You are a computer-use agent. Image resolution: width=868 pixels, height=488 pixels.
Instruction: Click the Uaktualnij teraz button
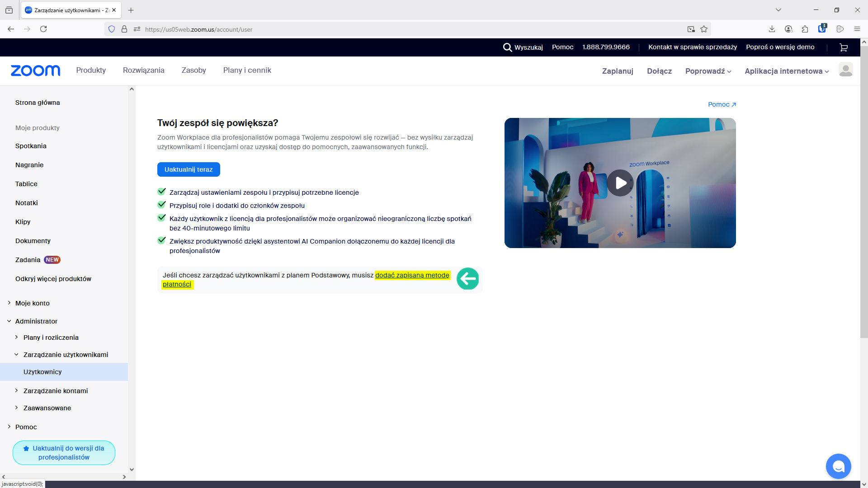[189, 169]
